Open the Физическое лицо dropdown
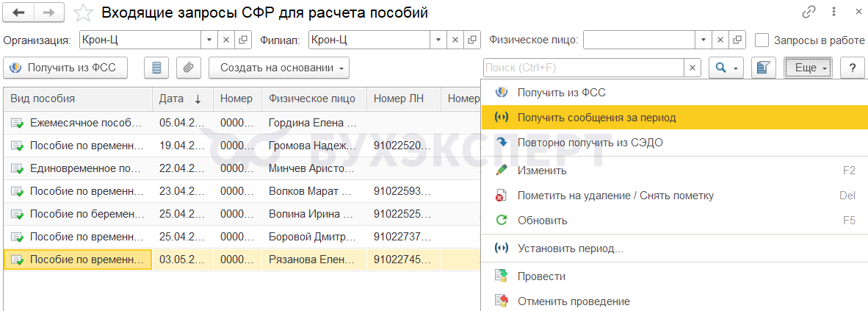The width and height of the screenshot is (868, 311). (704, 40)
